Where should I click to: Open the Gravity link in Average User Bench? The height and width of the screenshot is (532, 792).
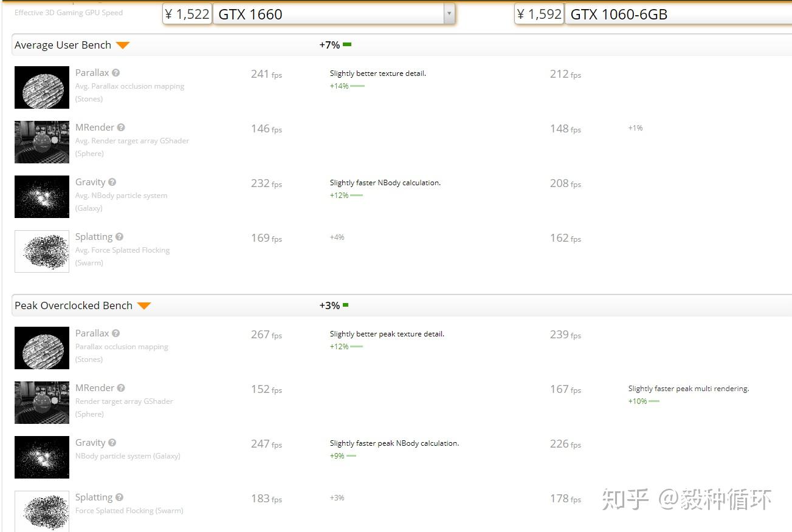tap(91, 182)
